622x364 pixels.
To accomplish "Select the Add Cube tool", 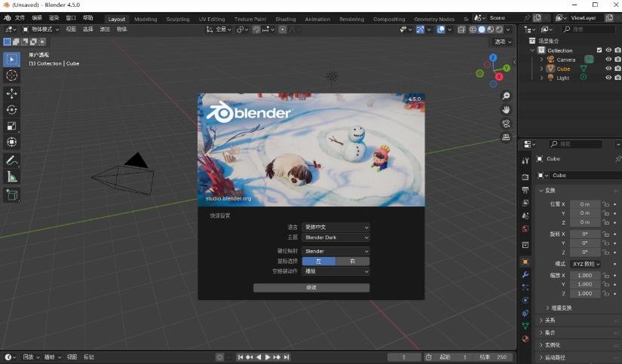I will tap(11, 195).
